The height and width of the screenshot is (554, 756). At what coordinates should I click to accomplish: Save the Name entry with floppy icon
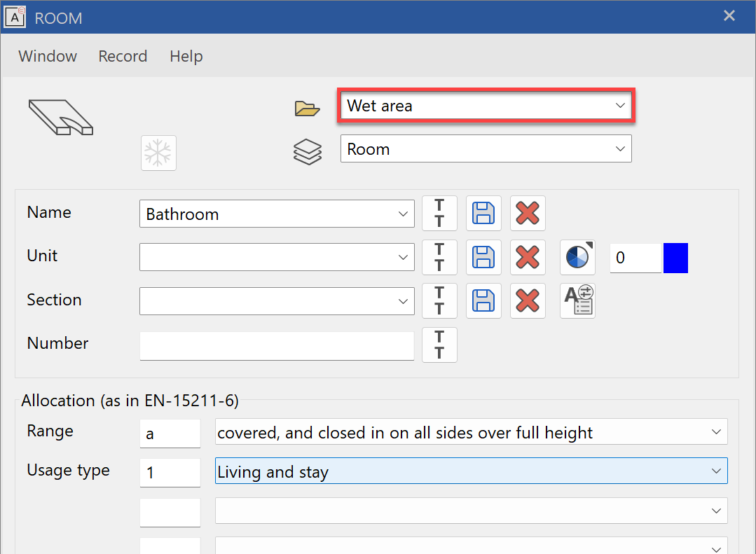click(483, 213)
